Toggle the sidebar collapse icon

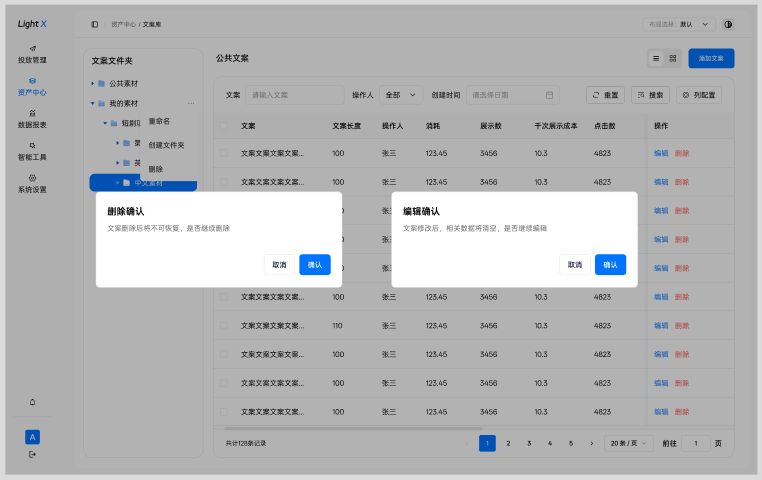point(95,24)
